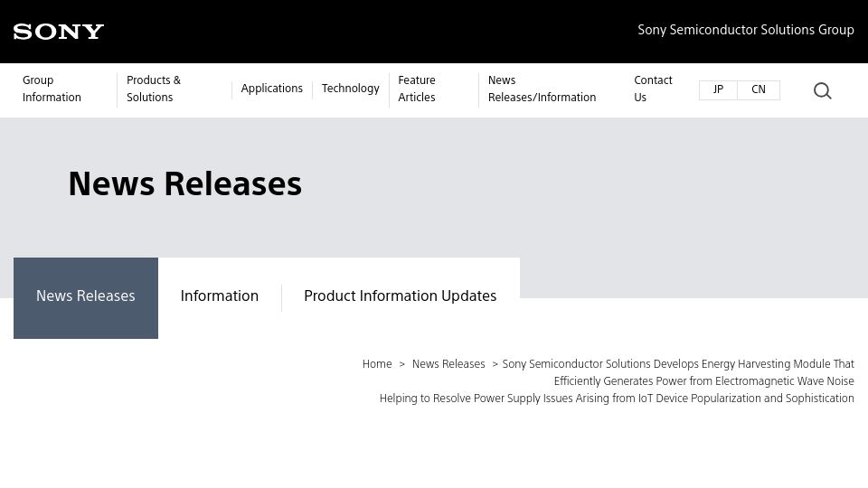Go to the Contact Us page
868x488 pixels.
click(653, 89)
